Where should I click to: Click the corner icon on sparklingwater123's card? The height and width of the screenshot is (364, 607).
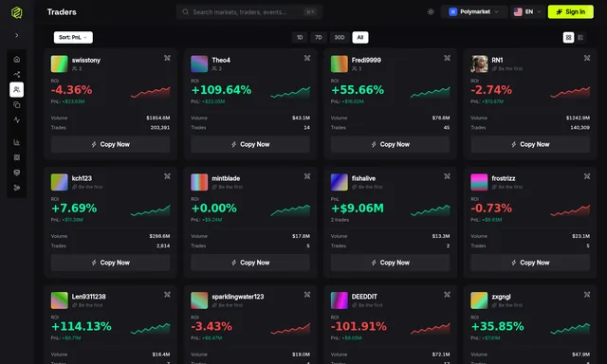point(307,295)
